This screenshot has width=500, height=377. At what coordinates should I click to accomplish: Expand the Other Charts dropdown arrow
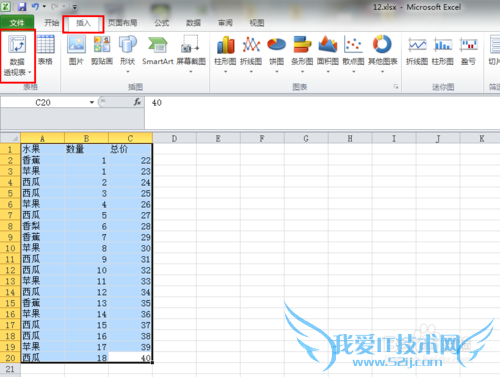click(x=382, y=71)
